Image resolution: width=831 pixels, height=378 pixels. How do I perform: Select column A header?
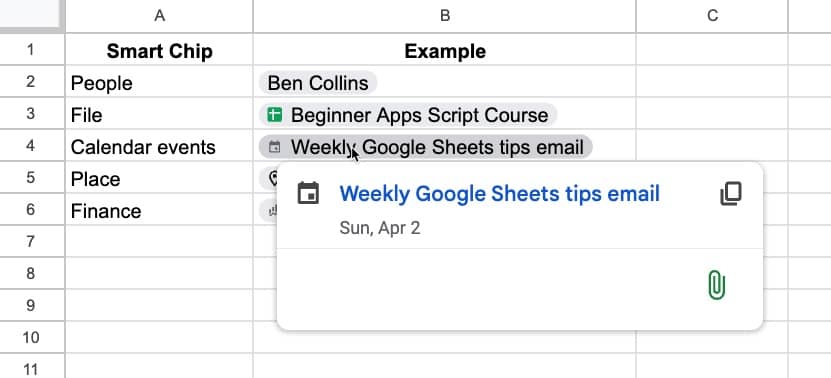click(159, 16)
